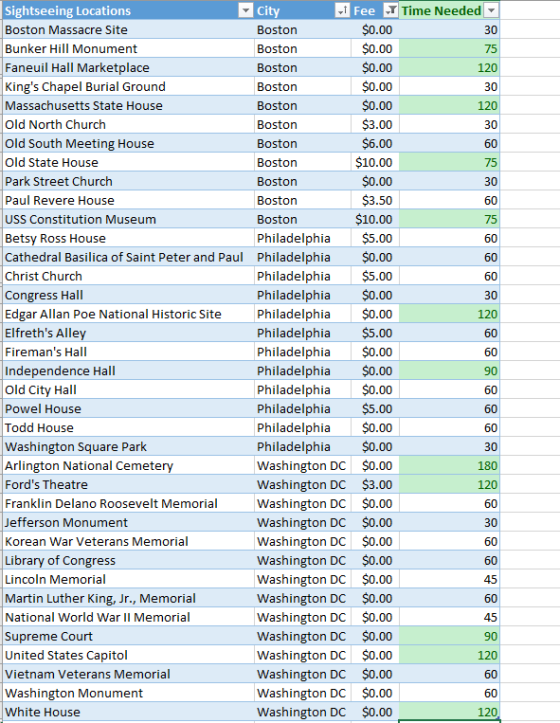The image size is (560, 723).
Task: Select the Washington Monument cell
Action: (x=128, y=693)
